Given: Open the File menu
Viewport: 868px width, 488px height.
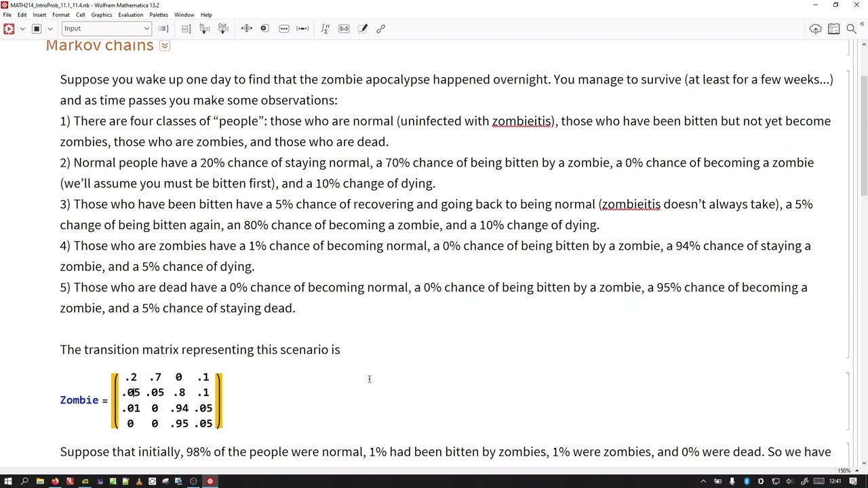Looking at the screenshot, I should point(7,15).
